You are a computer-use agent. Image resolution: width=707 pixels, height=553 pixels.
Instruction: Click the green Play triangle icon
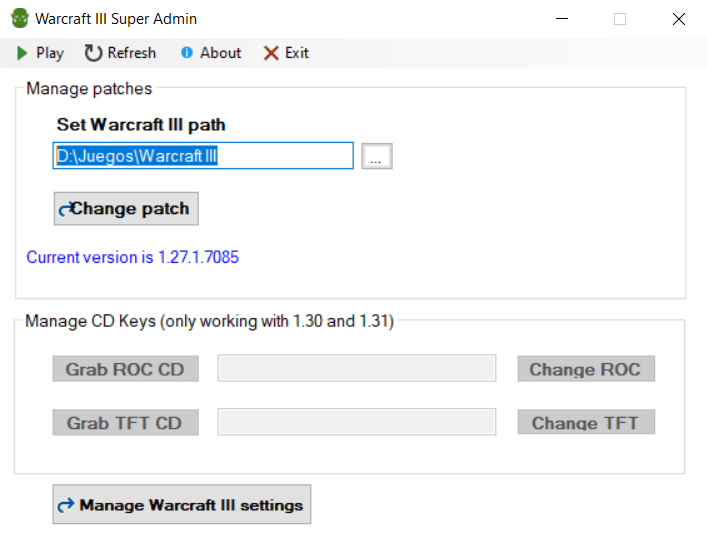pyautogui.click(x=22, y=53)
